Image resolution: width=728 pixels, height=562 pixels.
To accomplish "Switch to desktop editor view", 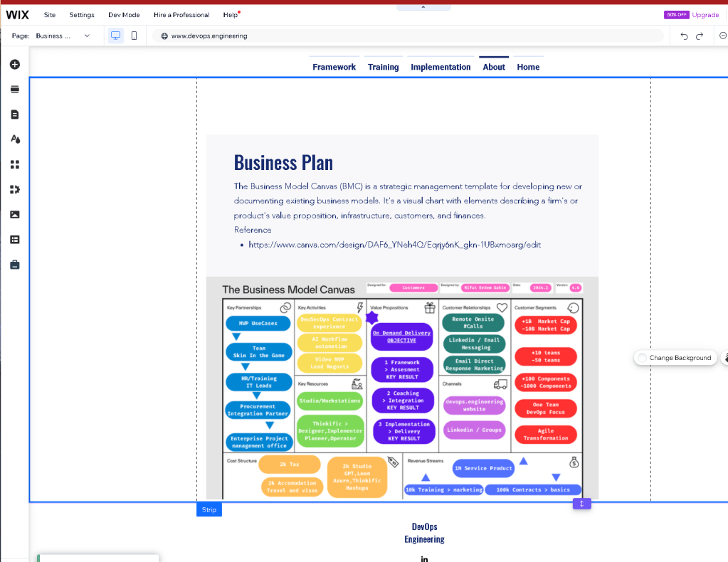I will (x=115, y=36).
